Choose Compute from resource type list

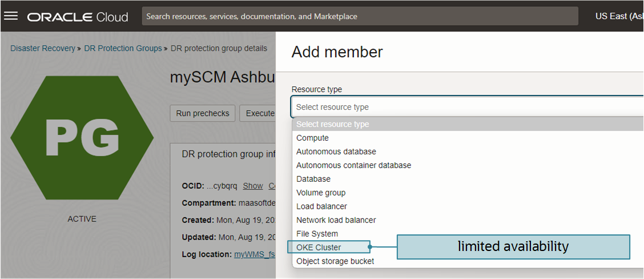[312, 138]
